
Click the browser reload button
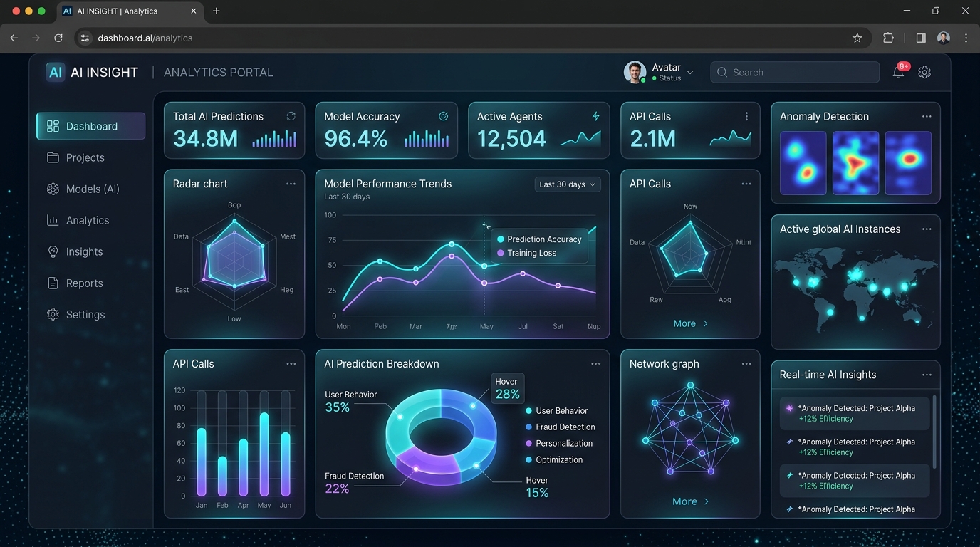(58, 38)
